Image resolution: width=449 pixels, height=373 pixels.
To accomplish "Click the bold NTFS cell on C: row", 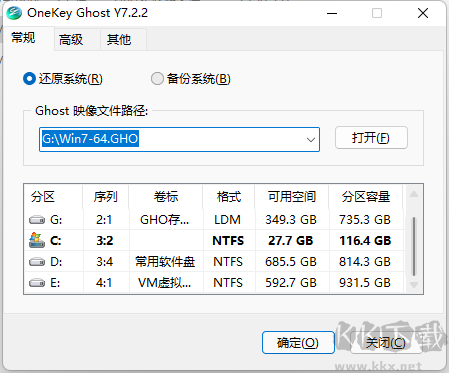I will tap(228, 241).
